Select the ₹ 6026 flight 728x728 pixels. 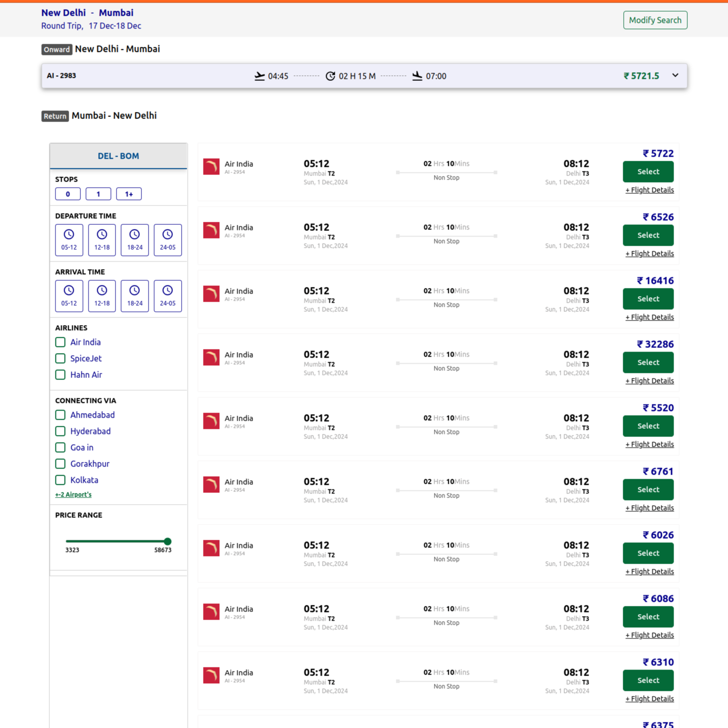pyautogui.click(x=648, y=554)
